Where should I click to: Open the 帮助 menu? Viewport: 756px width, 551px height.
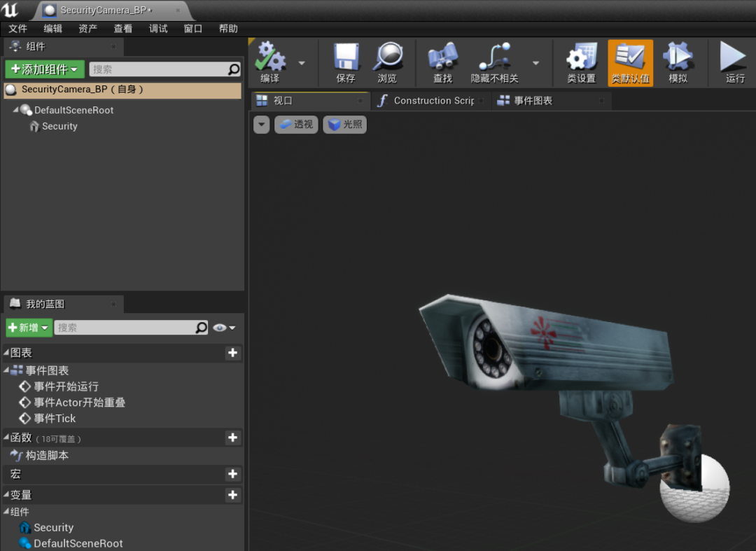[x=228, y=29]
